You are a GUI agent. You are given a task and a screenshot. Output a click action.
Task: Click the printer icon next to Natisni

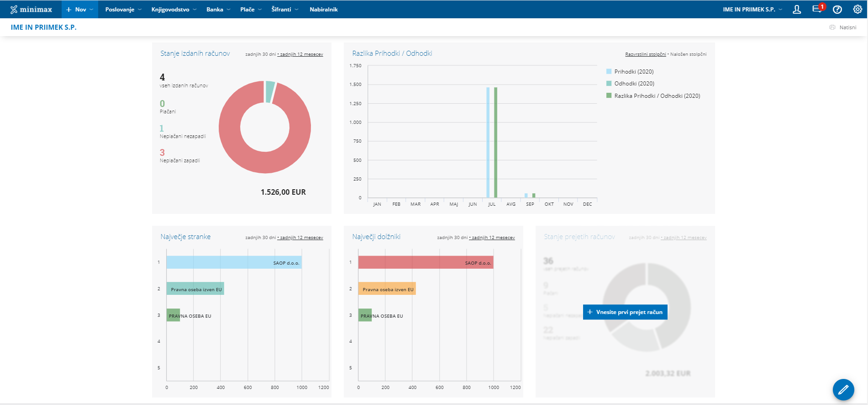point(832,27)
